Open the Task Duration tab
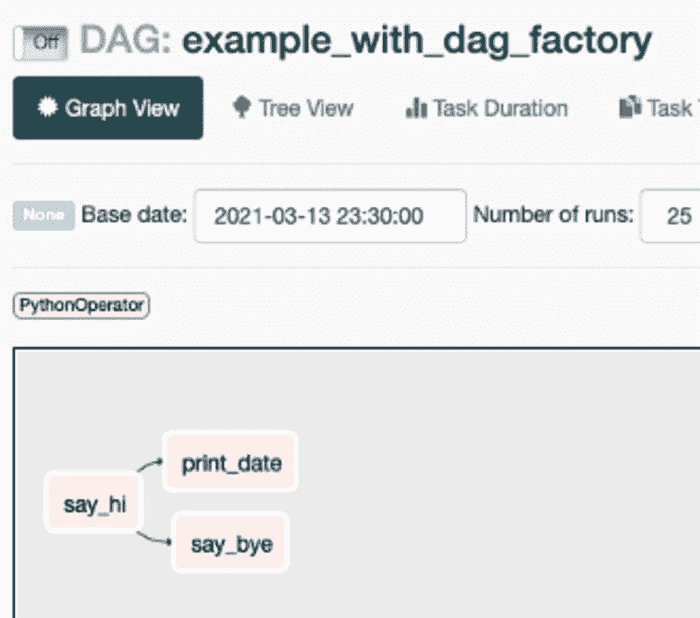Image resolution: width=700 pixels, height=618 pixels. (x=500, y=108)
